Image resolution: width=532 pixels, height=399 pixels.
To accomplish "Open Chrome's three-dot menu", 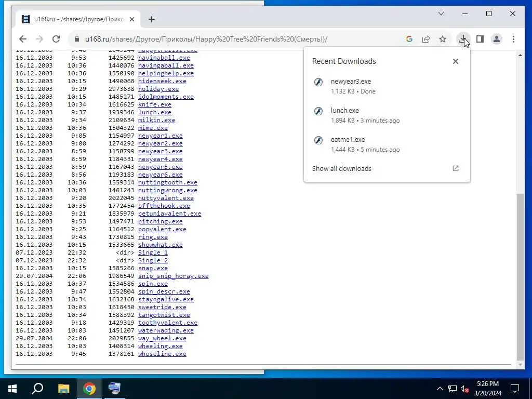I will 513,39.
